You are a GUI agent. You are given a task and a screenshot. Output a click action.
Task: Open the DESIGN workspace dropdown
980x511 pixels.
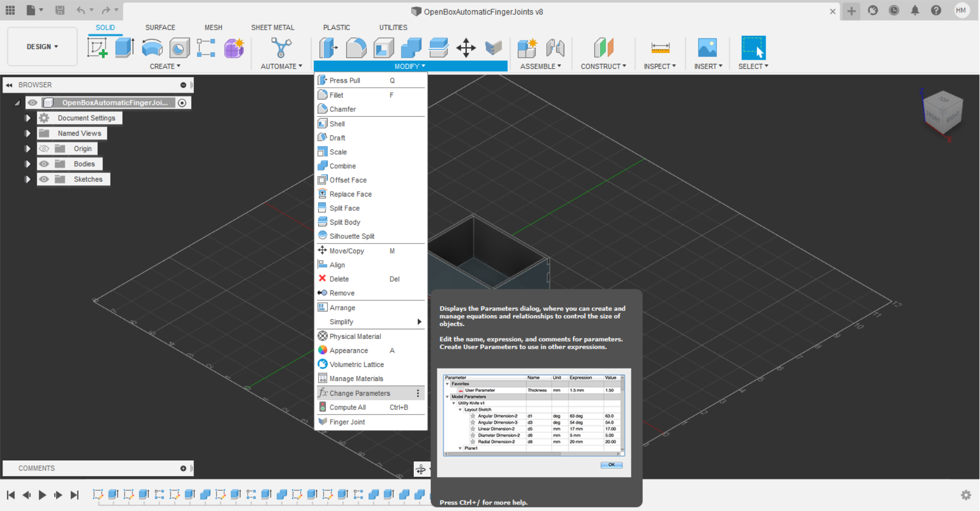pos(42,46)
